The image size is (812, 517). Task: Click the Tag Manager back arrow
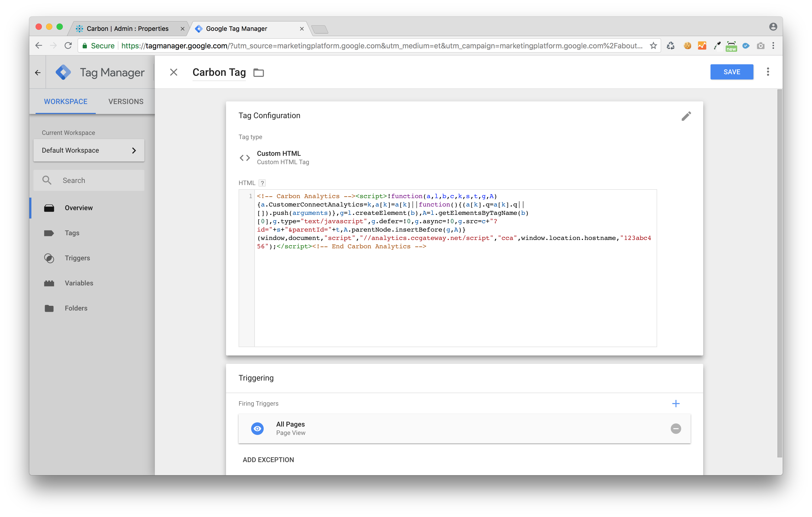click(x=38, y=72)
